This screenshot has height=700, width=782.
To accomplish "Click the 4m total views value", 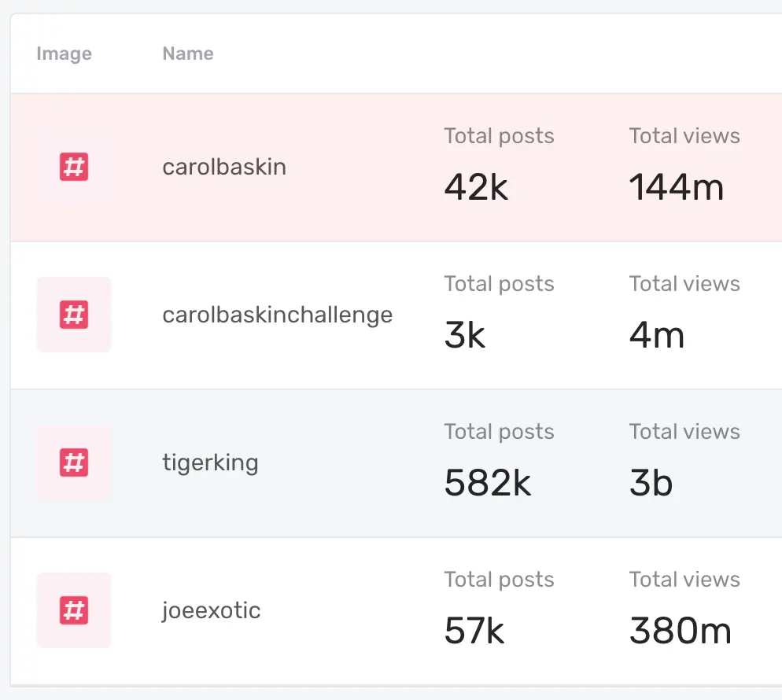I will pos(656,335).
